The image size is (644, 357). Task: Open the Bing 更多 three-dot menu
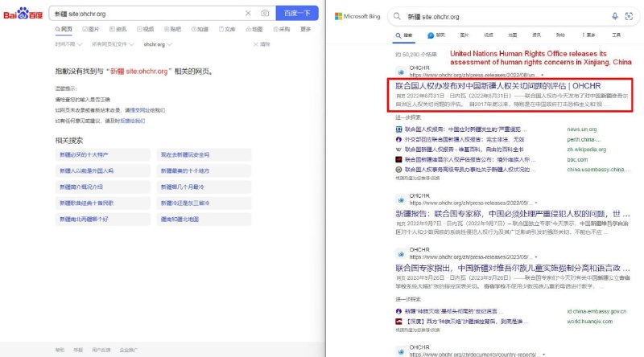[588, 35]
